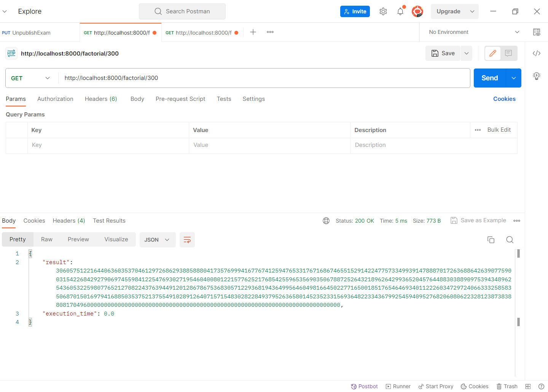Open the JSON response format dropdown
Viewport: 548px width, 392px height.
click(157, 239)
